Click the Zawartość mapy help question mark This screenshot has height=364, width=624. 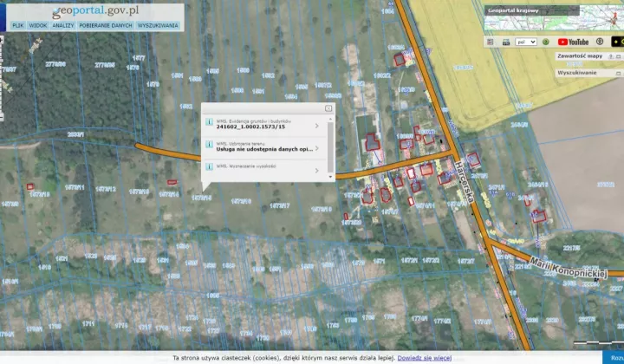[611, 57]
